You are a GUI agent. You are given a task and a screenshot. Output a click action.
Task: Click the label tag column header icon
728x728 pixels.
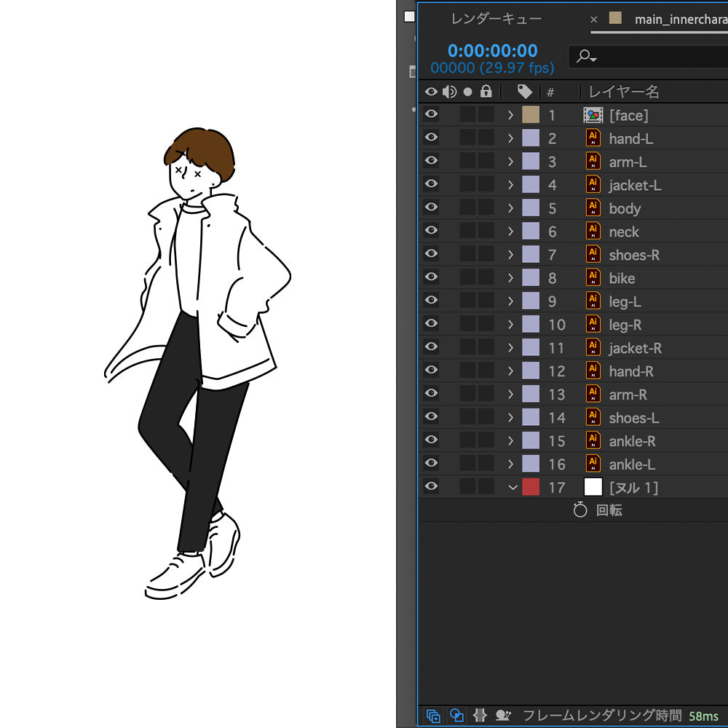point(525,92)
